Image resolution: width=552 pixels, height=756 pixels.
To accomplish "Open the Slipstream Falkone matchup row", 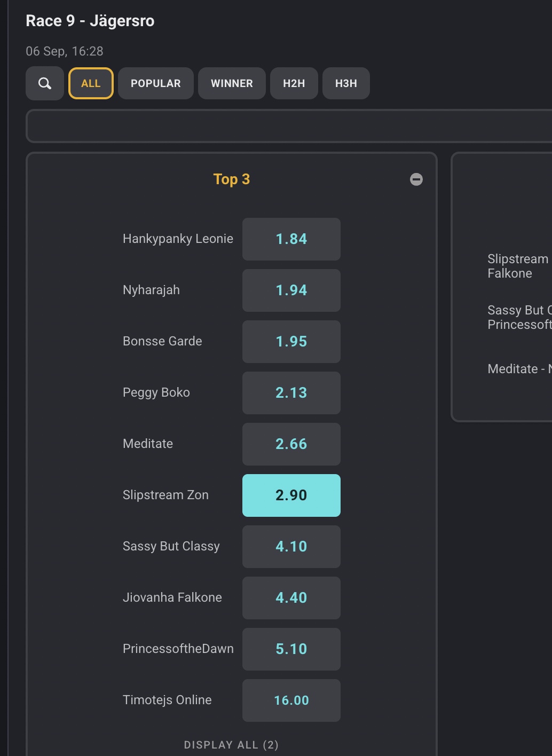I will 519,266.
